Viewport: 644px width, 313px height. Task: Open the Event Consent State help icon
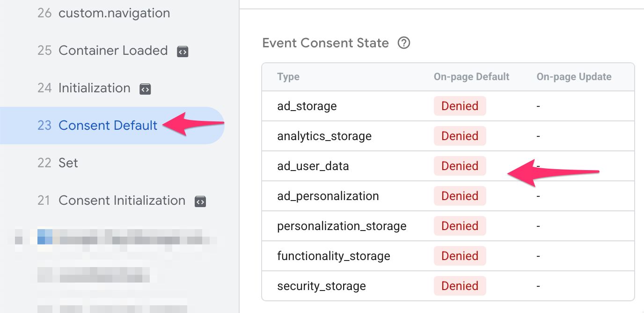403,43
